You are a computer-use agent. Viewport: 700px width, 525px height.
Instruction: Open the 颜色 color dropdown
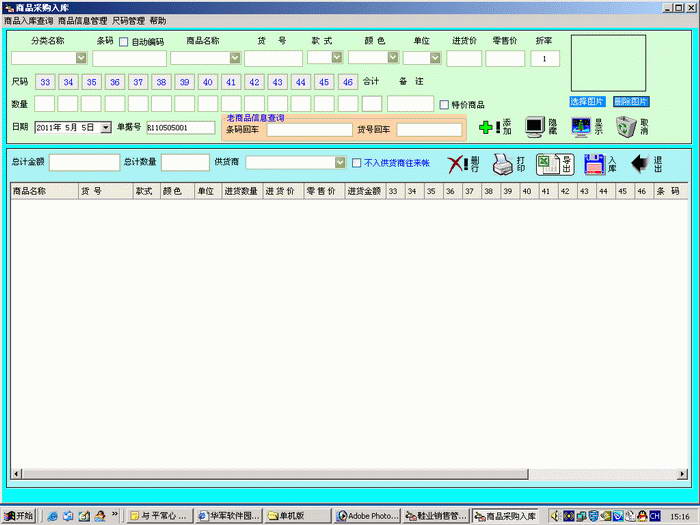393,57
